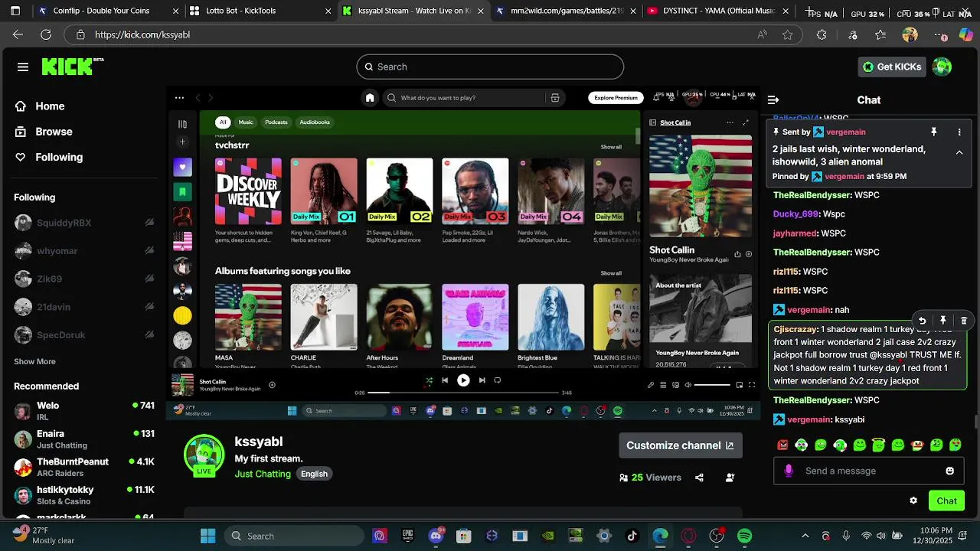Click Explore Premium in Spotify
This screenshot has height=551, width=980.
pyautogui.click(x=616, y=98)
